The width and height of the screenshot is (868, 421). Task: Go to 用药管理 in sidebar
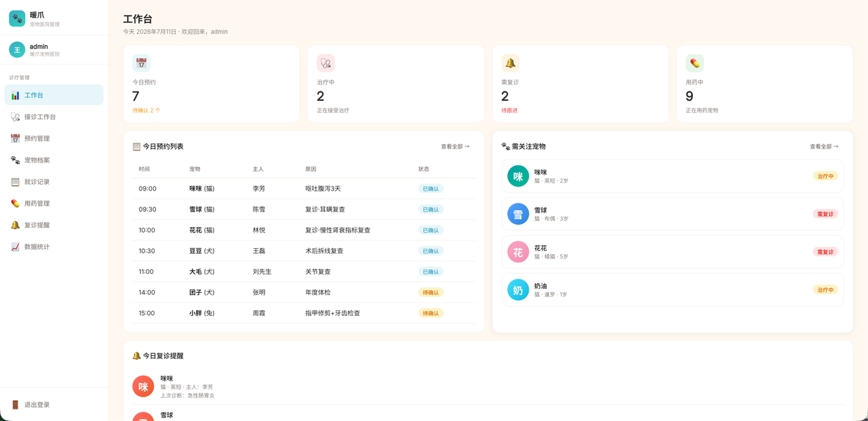54,203
